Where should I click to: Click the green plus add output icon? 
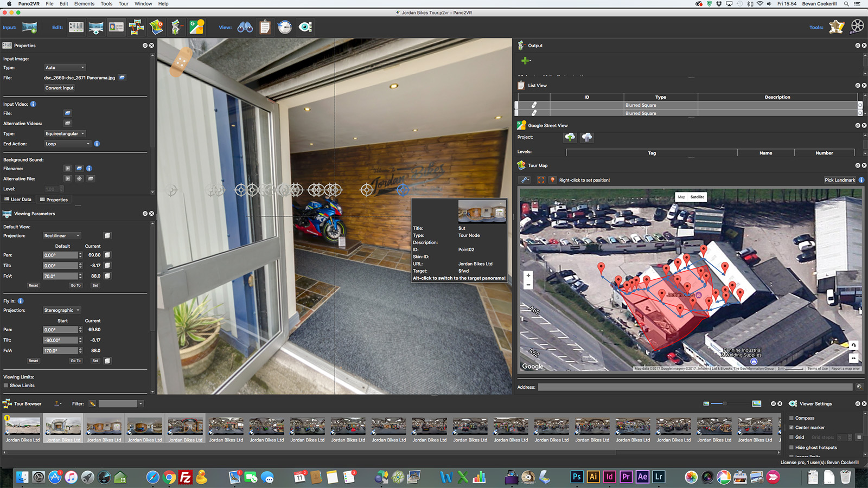coord(525,61)
